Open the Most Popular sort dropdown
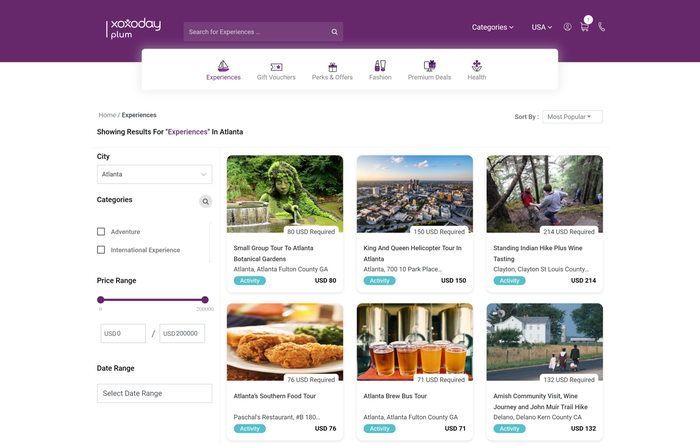Viewport: 700px width, 446px height. (572, 117)
